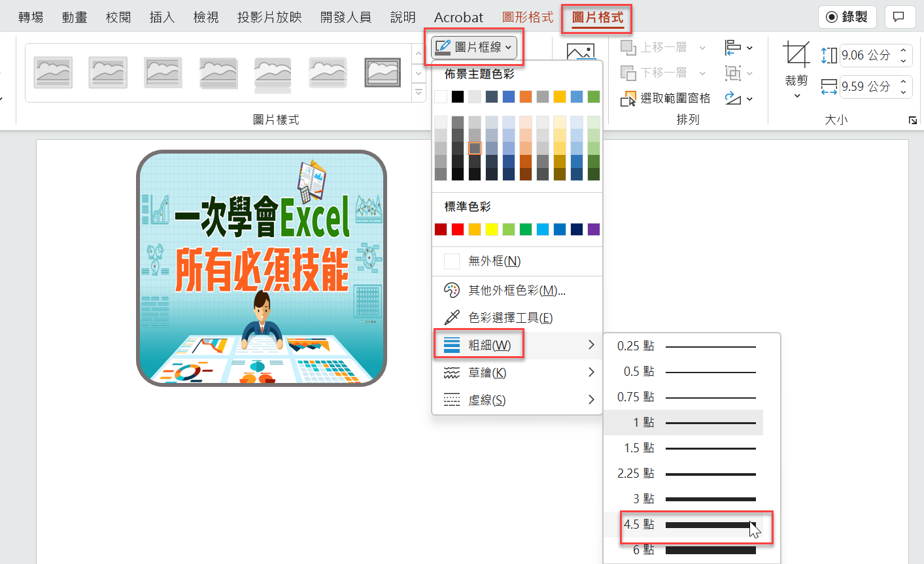Select the Excel course picture on the slide
924x564 pixels.
tap(262, 268)
